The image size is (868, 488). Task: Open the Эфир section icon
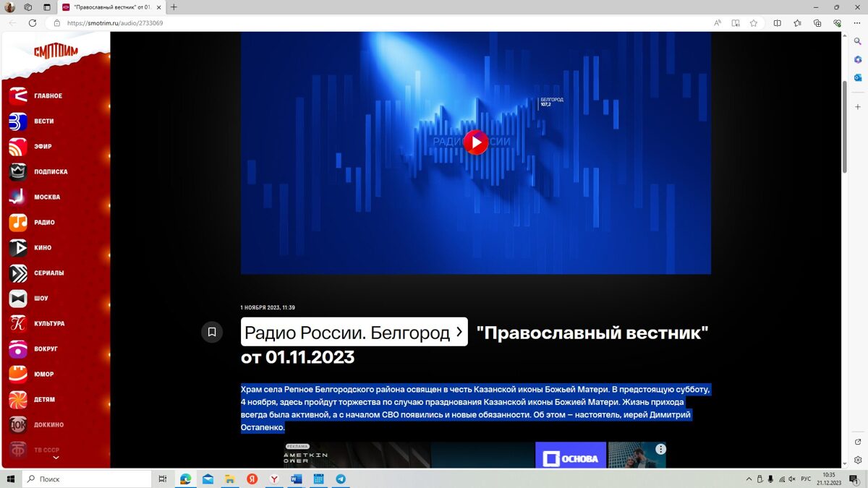[18, 146]
